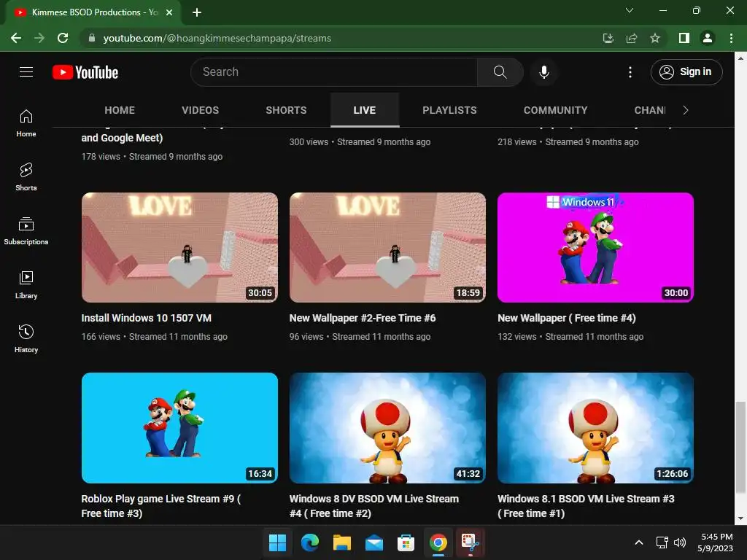Viewport: 747px width, 560px height.
Task: Click the search magnifier button
Action: tap(500, 72)
